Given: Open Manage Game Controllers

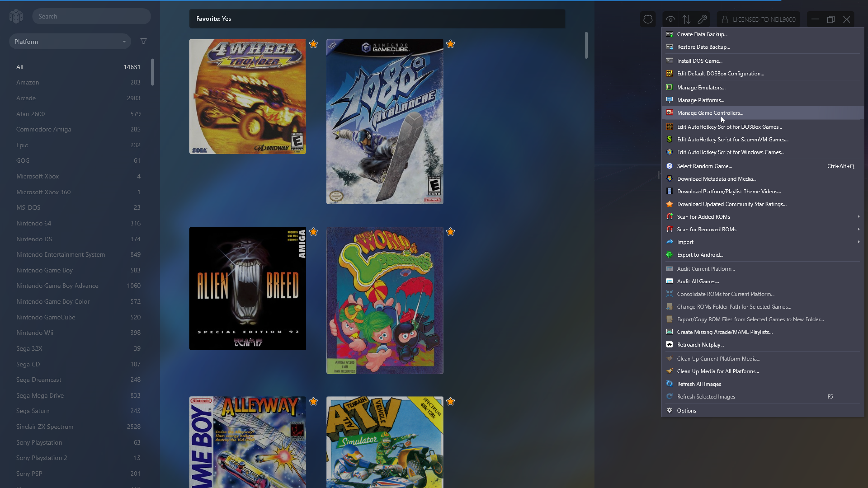Looking at the screenshot, I should click(763, 113).
